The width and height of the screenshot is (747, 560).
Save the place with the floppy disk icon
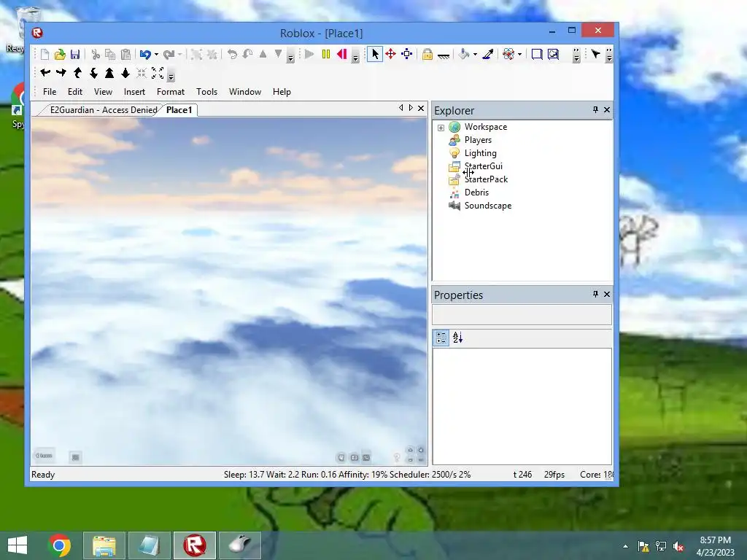click(75, 54)
